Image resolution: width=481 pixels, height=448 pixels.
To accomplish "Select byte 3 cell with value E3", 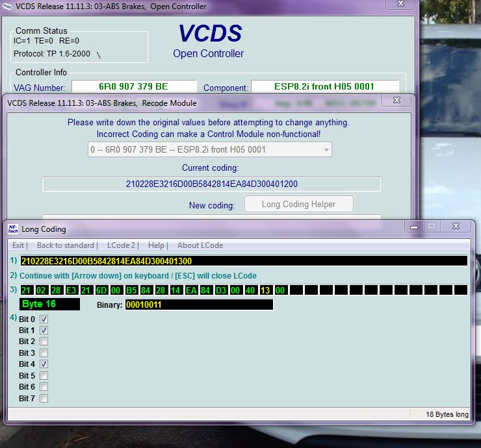I will tap(71, 290).
